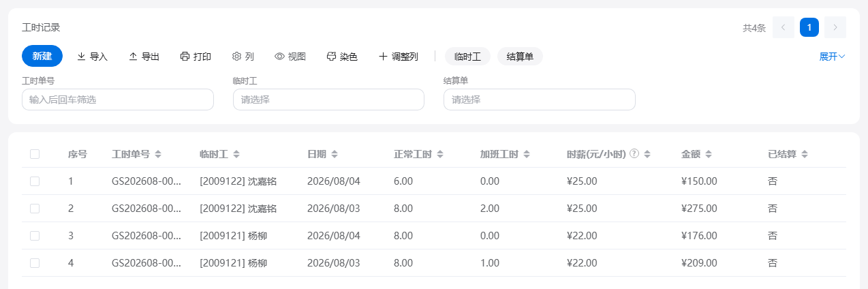Open row 1 工时单号 GS202608 cell
The image size is (868, 289).
click(x=146, y=181)
